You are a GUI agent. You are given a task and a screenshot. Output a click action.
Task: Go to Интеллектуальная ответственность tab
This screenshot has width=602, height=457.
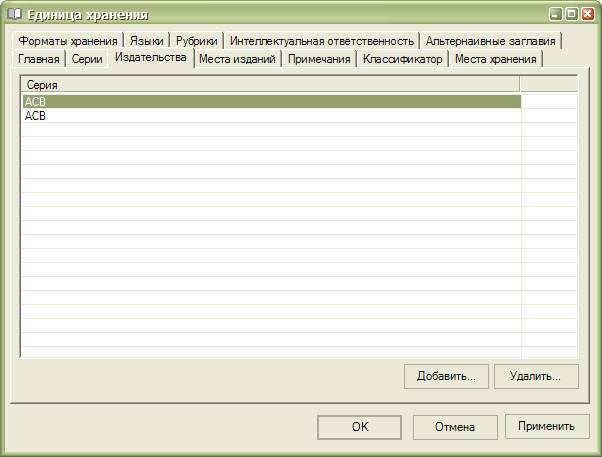click(x=321, y=41)
